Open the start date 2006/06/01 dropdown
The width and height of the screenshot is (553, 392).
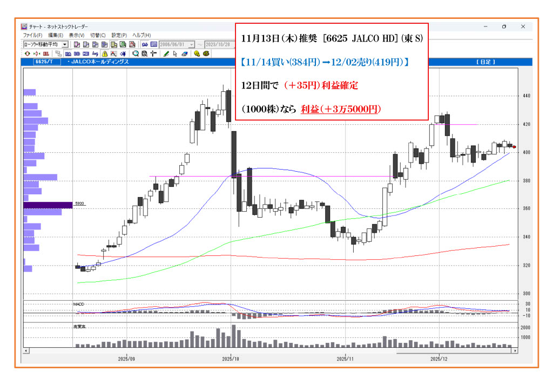(x=193, y=44)
